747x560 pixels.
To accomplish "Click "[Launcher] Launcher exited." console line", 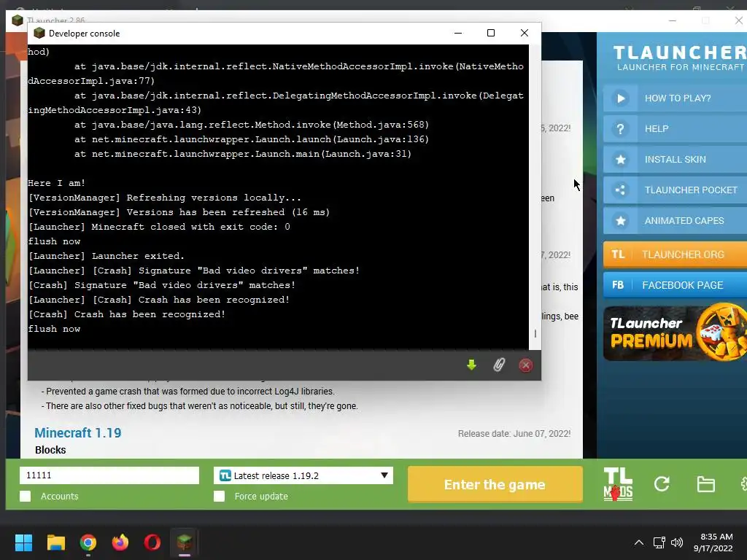I will 106,256.
